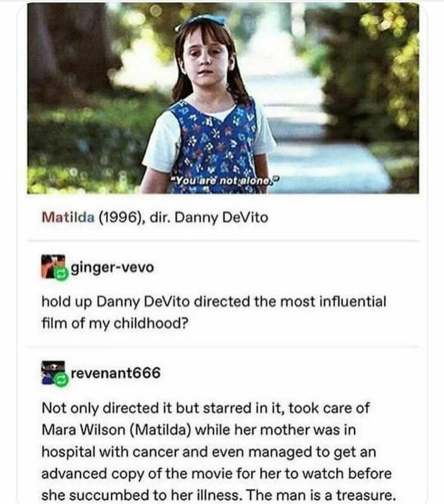The height and width of the screenshot is (504, 444).
Task: Click ginger-vevo's "hold up Danny DeVito" comment
Action: (x=214, y=312)
